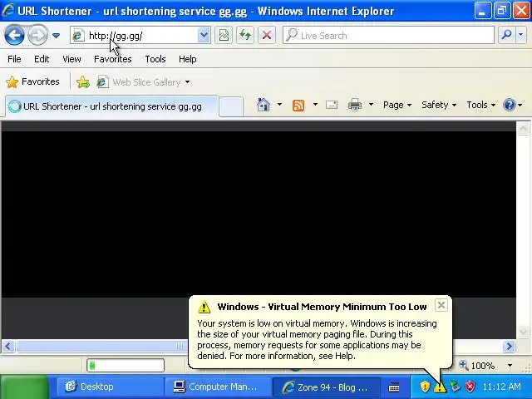Click the page icon beside the URL
The height and width of the screenshot is (399, 532).
[78, 35]
